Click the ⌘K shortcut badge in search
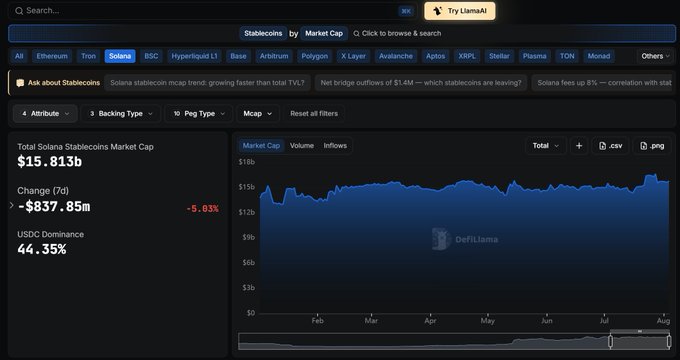This screenshot has height=360, width=680. pyautogui.click(x=406, y=11)
